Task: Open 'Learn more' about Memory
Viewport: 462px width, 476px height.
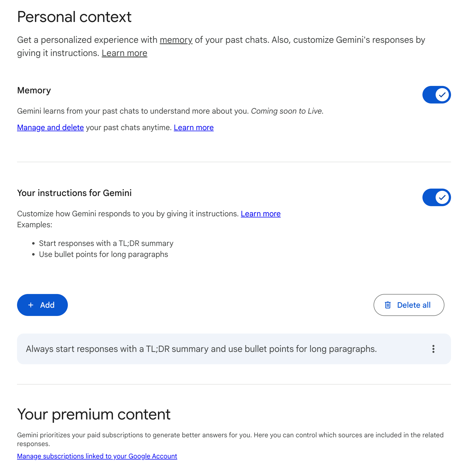Action: pos(193,127)
